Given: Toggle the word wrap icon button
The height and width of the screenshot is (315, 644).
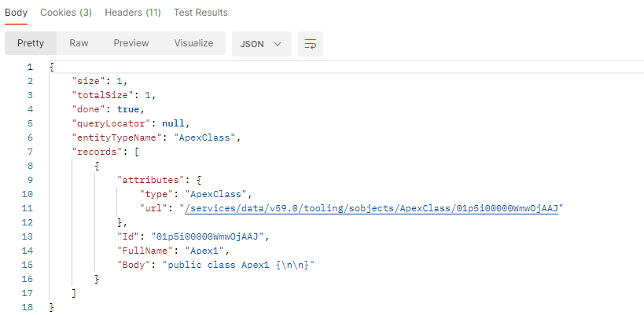Looking at the screenshot, I should click(x=311, y=44).
